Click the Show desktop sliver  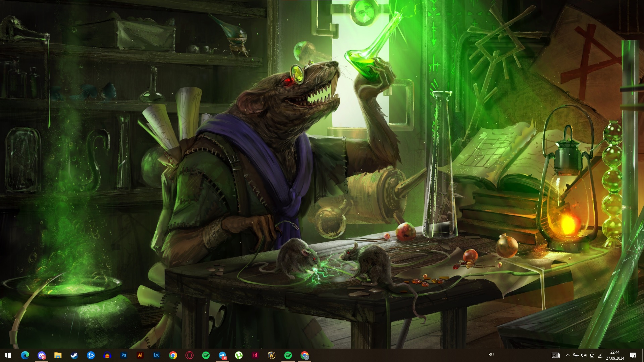click(x=643, y=355)
